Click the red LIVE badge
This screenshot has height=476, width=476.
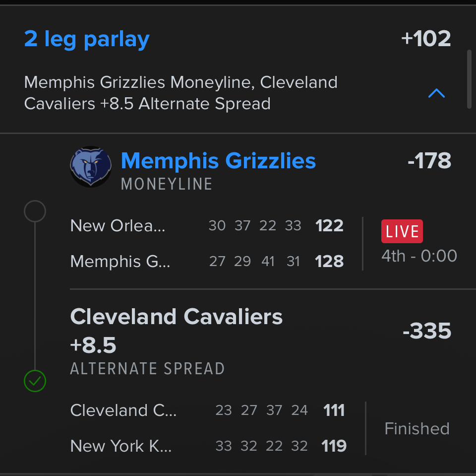[402, 231]
